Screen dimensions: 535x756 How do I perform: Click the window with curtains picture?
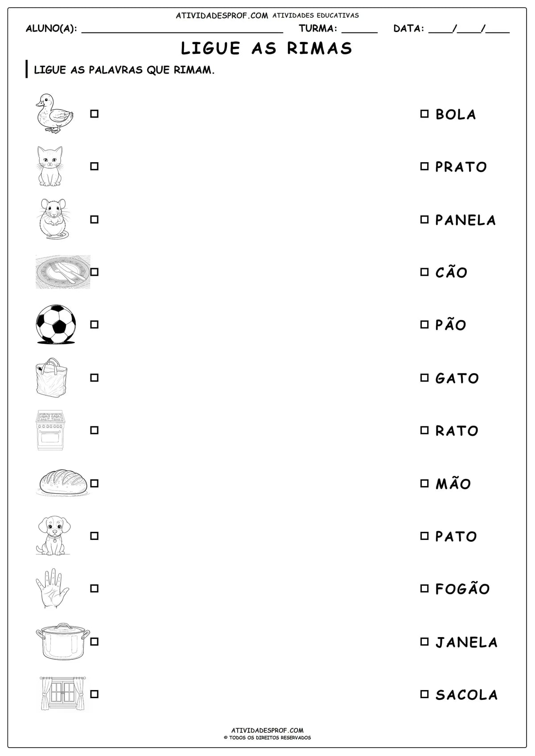[x=63, y=693]
